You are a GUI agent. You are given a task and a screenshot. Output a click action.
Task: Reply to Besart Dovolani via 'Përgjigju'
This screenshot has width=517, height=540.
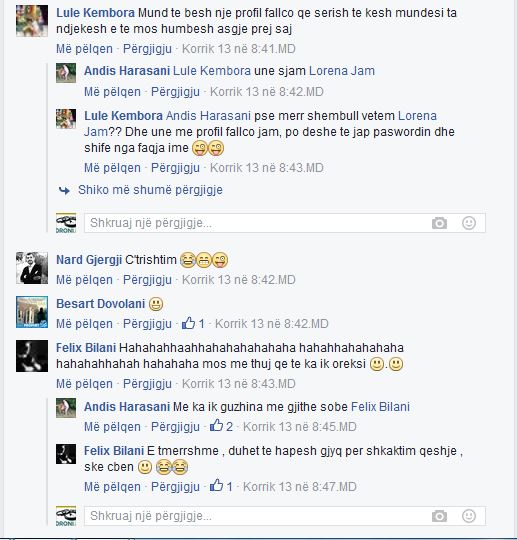pyautogui.click(x=147, y=324)
